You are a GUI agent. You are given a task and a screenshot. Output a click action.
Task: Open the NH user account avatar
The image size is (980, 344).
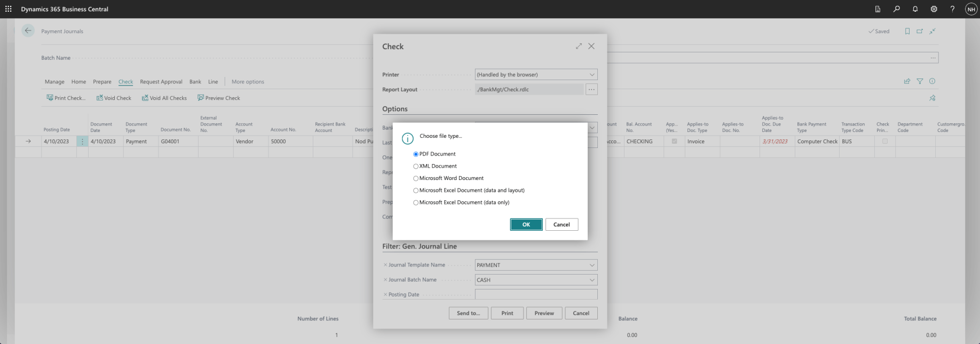(971, 9)
